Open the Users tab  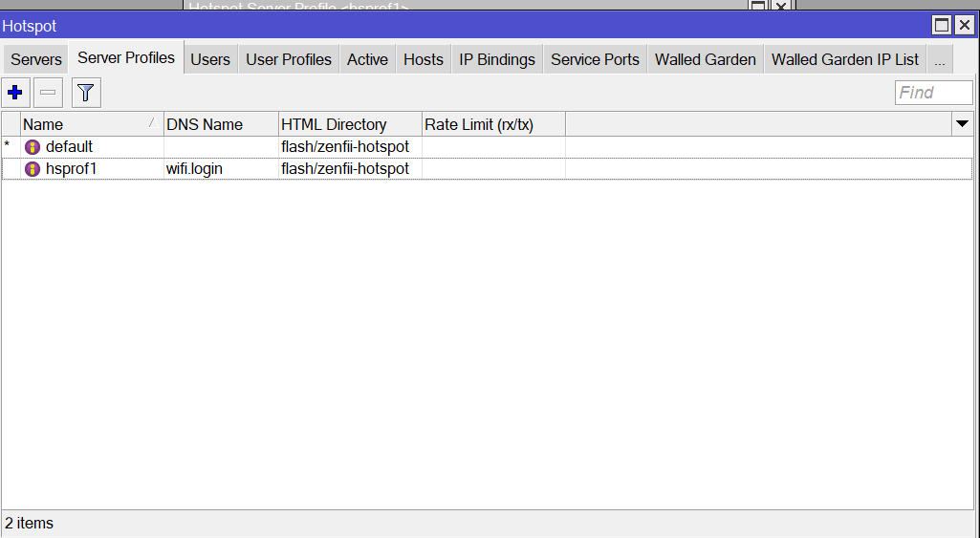[210, 59]
